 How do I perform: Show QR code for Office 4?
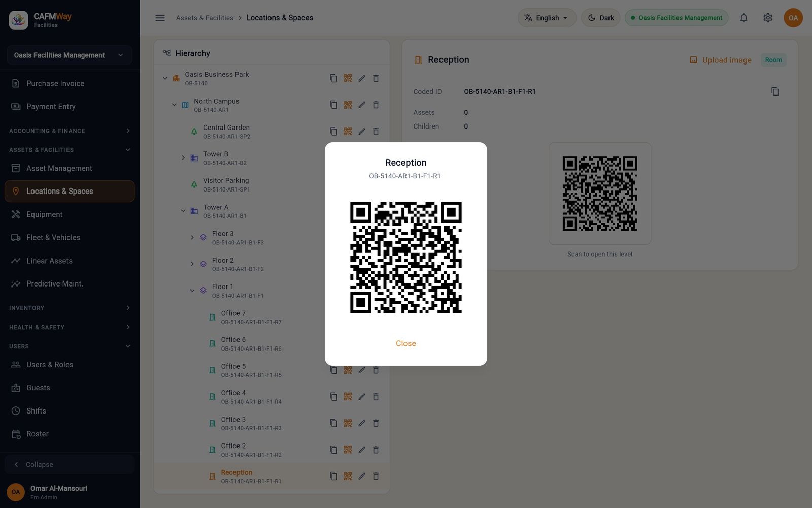[x=348, y=397]
